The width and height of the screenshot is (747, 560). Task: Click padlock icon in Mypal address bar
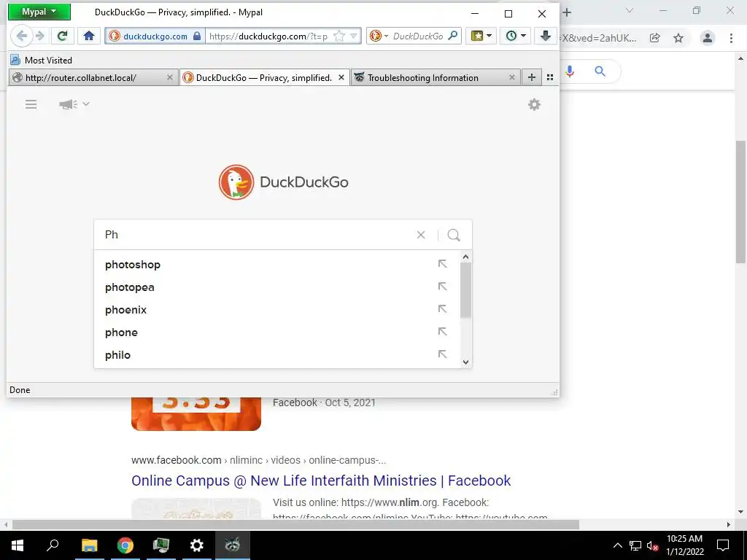pos(197,36)
